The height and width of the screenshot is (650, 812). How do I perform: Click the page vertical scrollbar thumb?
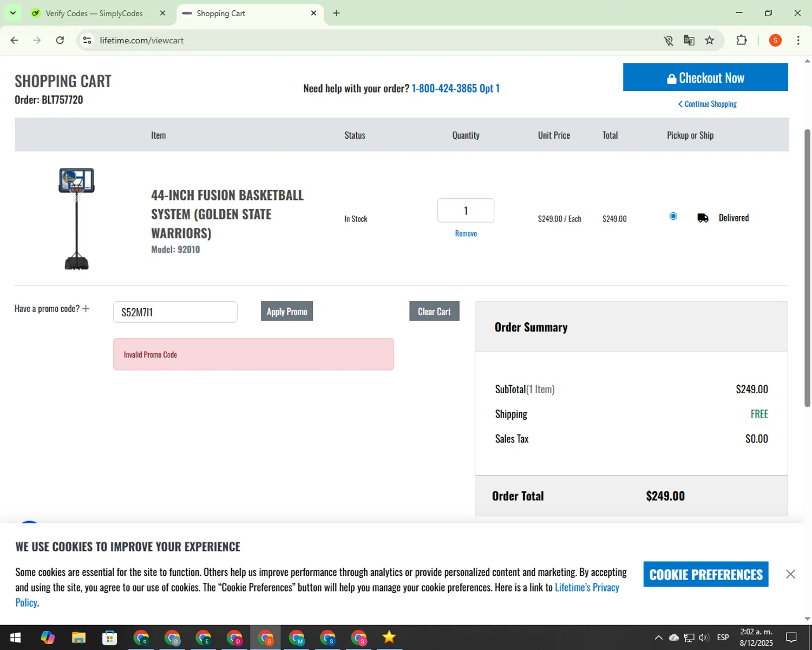point(807,268)
